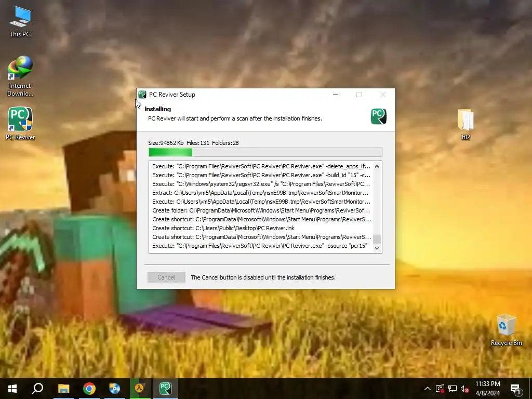Open File Explorer from the taskbar

pyautogui.click(x=63, y=389)
